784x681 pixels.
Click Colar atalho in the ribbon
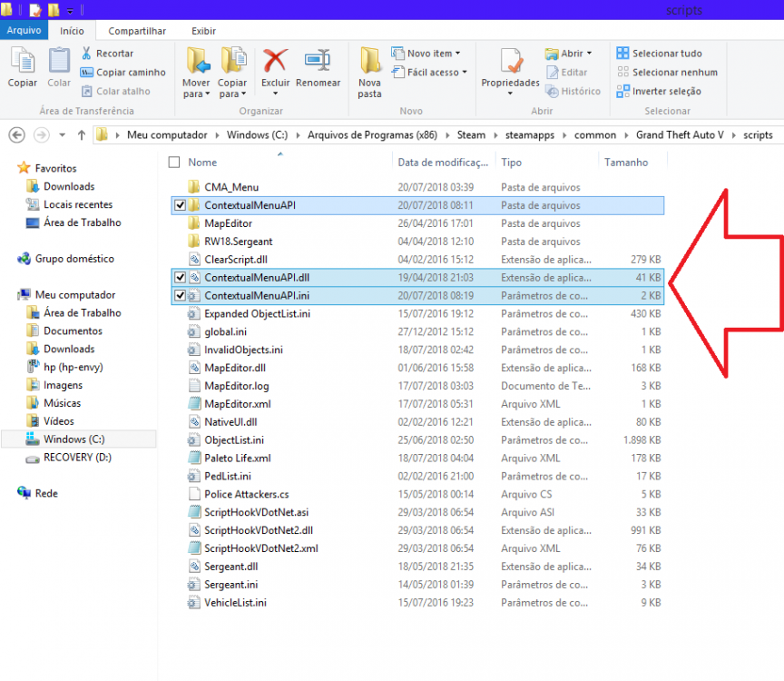click(x=116, y=91)
